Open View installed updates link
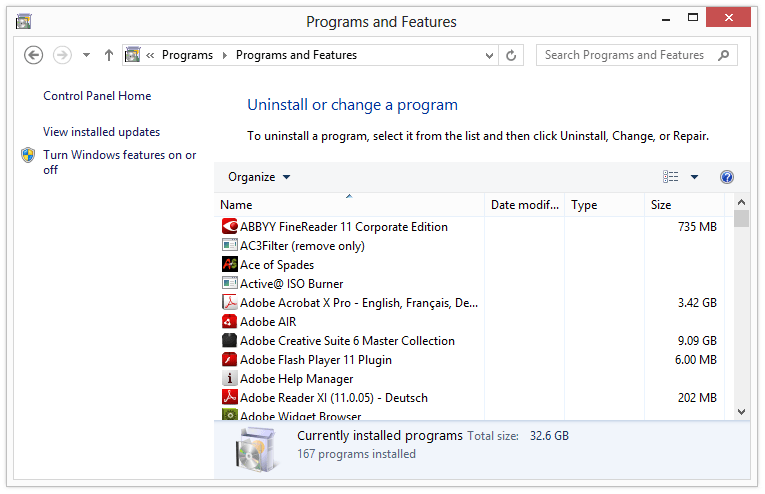This screenshot has width=765, height=494. (x=101, y=132)
